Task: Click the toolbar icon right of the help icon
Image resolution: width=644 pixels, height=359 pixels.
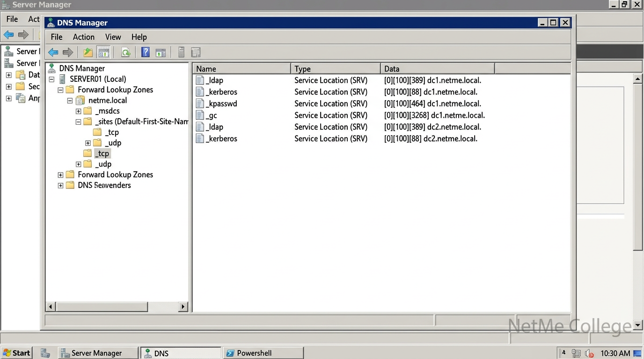Action: [161, 52]
